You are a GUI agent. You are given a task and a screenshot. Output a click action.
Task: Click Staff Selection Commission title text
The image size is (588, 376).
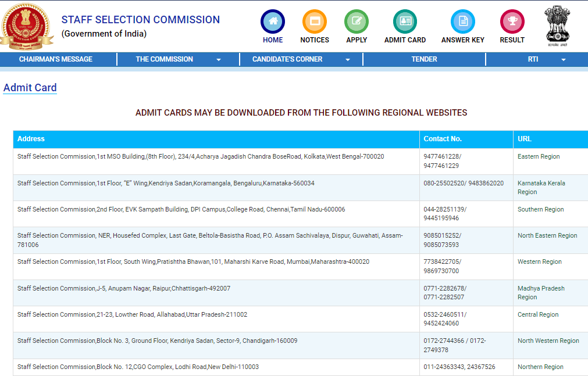pos(141,20)
